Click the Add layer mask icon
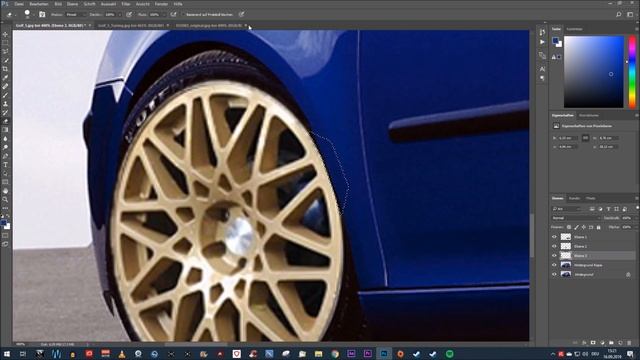 (593, 343)
